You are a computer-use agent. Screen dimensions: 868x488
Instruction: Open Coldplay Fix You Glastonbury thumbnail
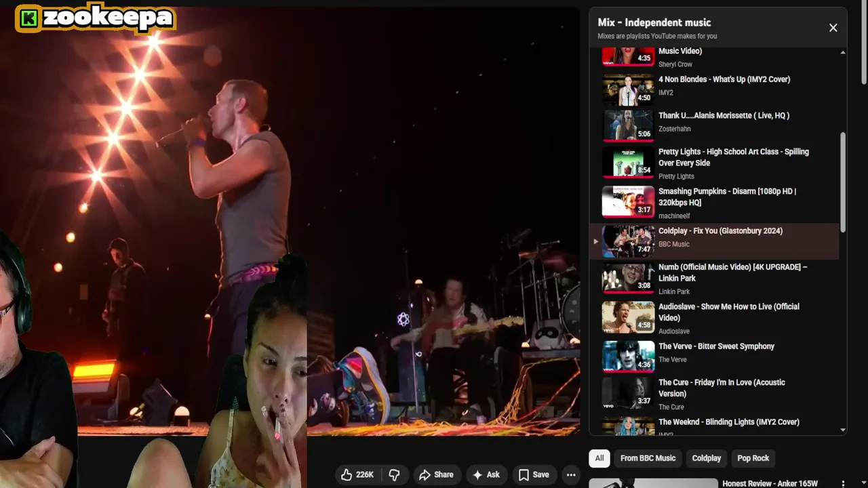pos(629,241)
